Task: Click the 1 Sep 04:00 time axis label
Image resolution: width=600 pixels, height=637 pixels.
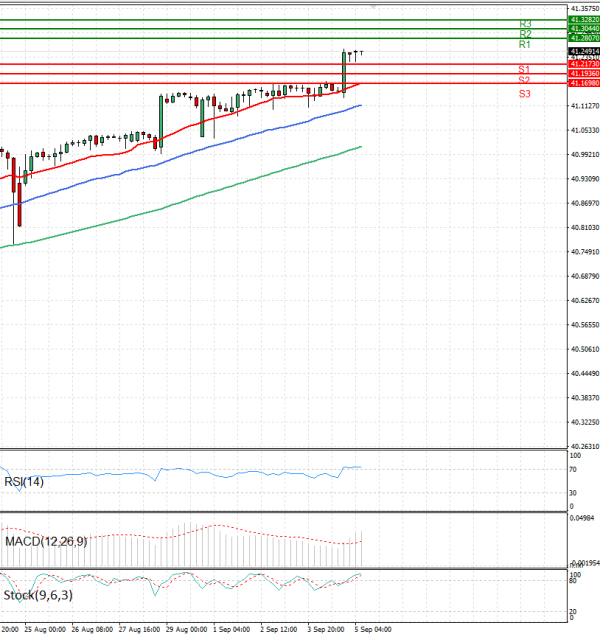Action: [x=231, y=630]
